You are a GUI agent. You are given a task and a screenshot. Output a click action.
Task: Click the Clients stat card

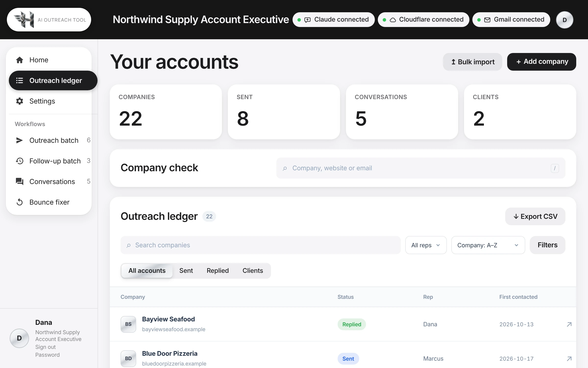point(520,112)
